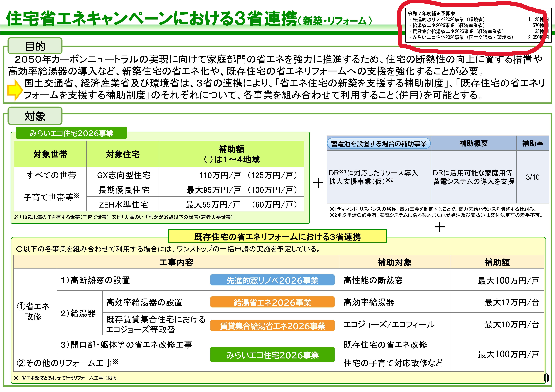Select the 目的 section label
The height and width of the screenshot is (392, 555).
tap(35, 46)
